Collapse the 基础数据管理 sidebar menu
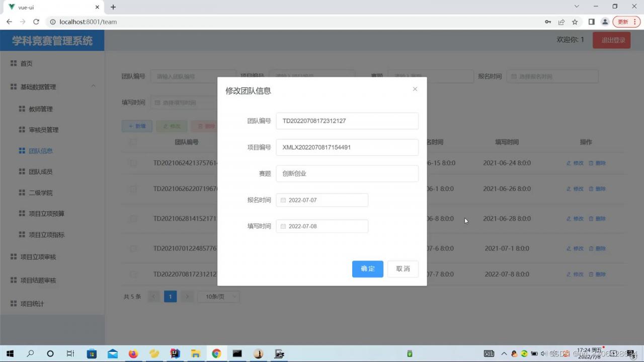 pyautogui.click(x=52, y=86)
